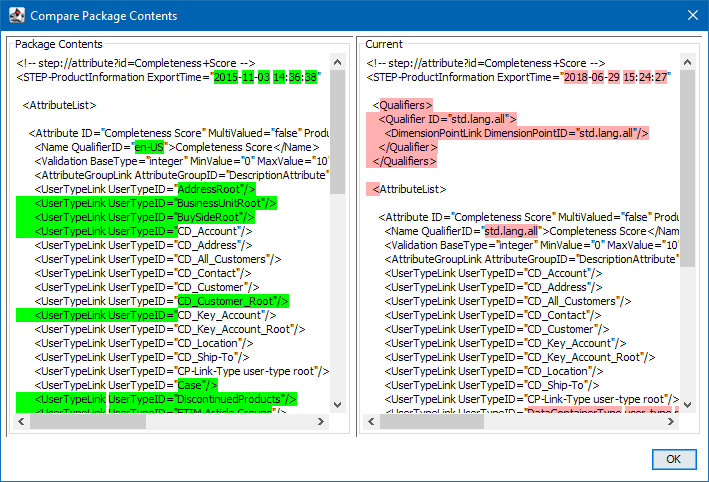
Task: Click CD_Address line in the Package Contents pane
Action: click(x=143, y=246)
